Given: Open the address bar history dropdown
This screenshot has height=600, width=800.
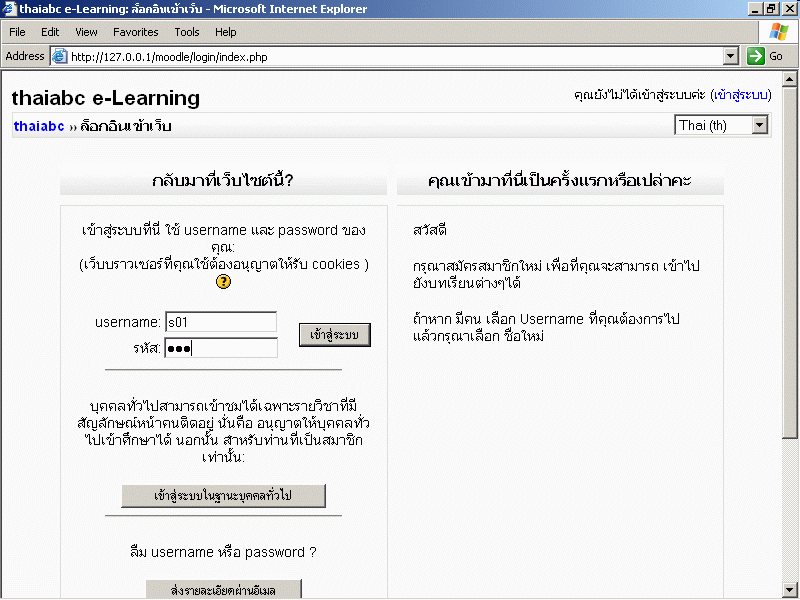Looking at the screenshot, I should [730, 57].
